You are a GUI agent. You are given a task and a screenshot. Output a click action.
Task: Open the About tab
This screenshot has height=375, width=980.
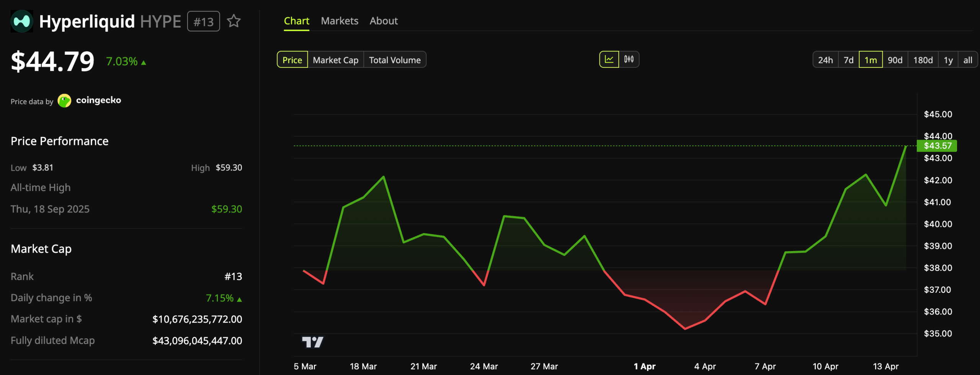[384, 21]
